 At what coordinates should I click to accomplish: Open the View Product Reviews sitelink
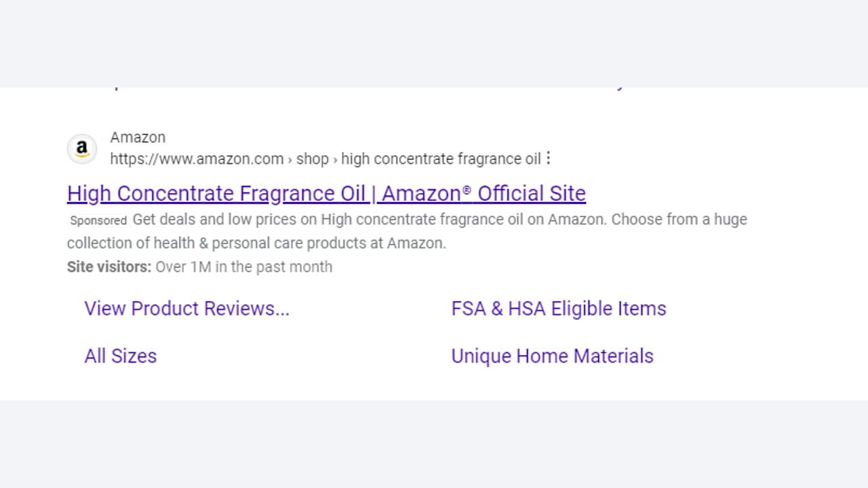186,308
